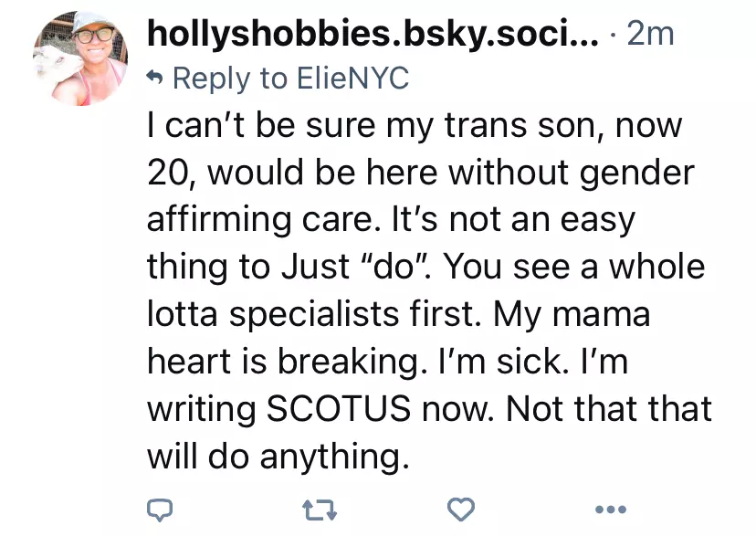Click the last line "will do anything."
The height and width of the screenshot is (536, 756).
[278, 456]
